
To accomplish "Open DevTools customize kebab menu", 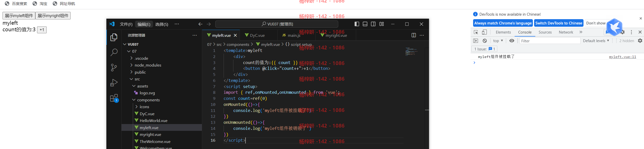I will tap(631, 32).
